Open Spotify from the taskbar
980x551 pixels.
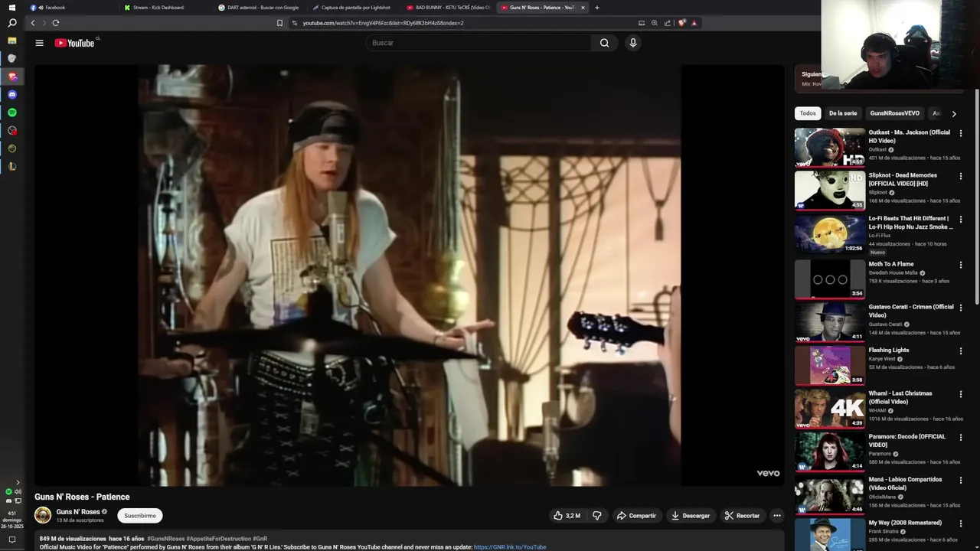tap(11, 112)
